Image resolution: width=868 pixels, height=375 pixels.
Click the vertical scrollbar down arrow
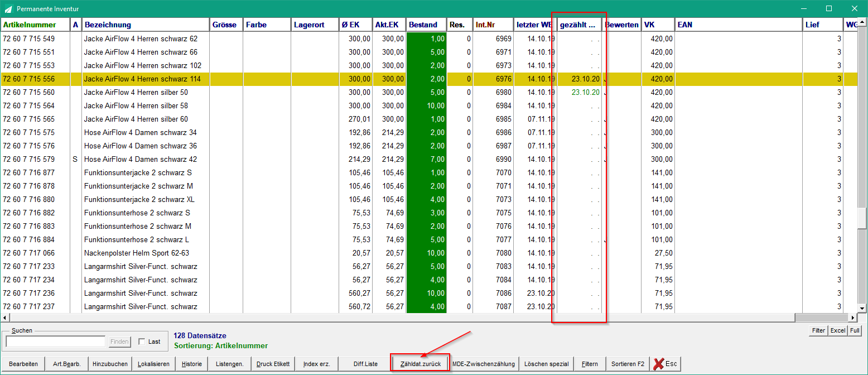[862, 308]
